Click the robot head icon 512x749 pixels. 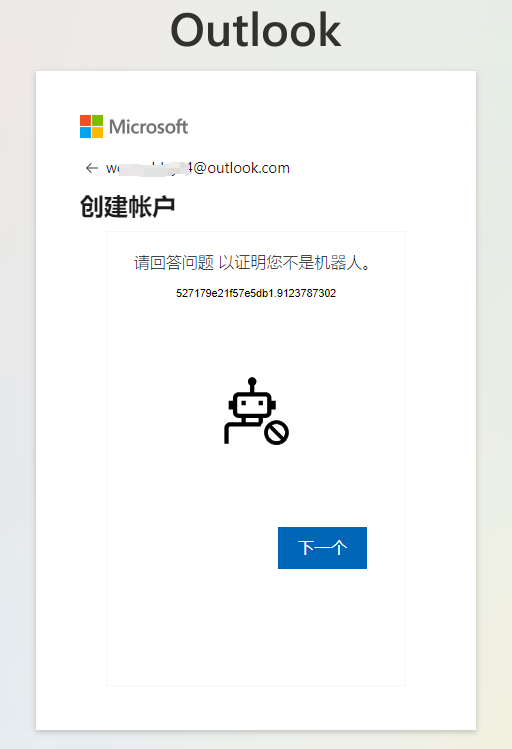(252, 405)
